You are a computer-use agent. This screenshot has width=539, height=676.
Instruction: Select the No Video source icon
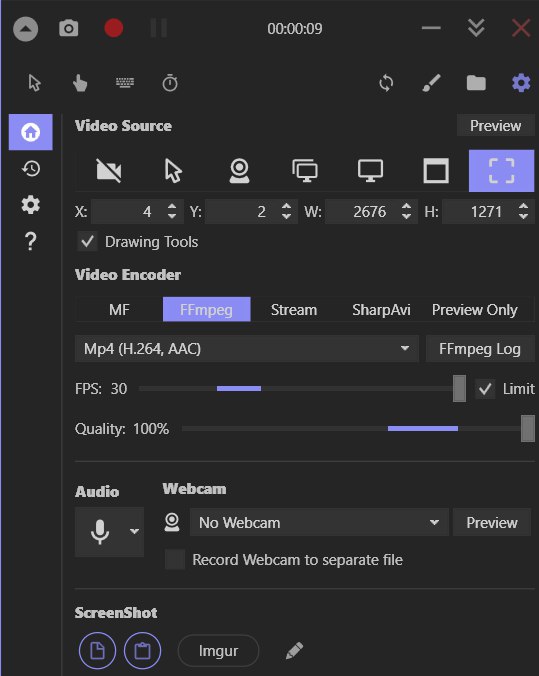coord(109,171)
